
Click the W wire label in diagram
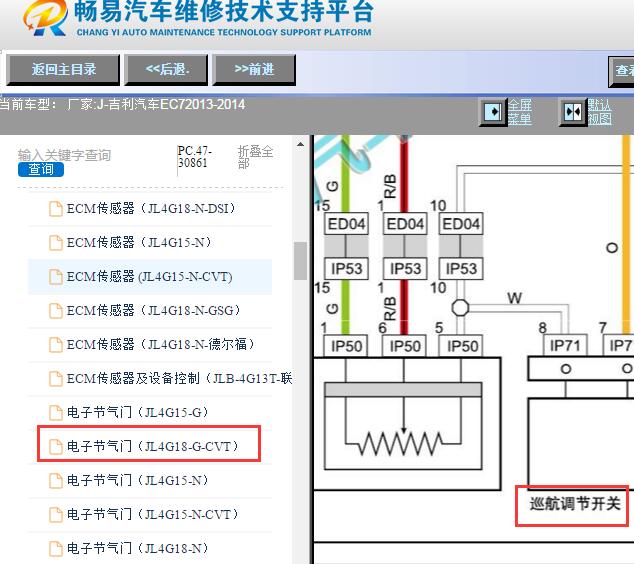point(514,298)
